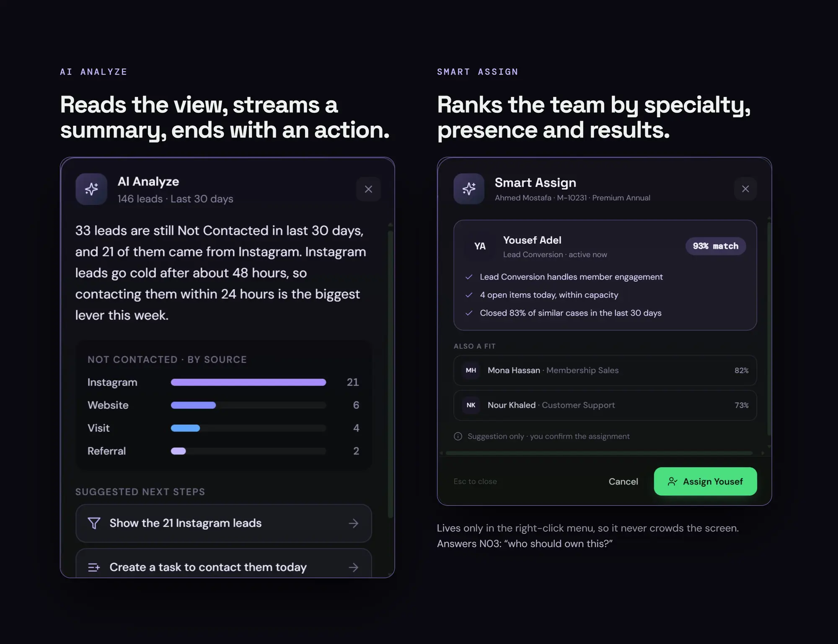Screen dimensions: 838x644
Task: Open Show the 21 Instagram leads
Action: (x=224, y=523)
